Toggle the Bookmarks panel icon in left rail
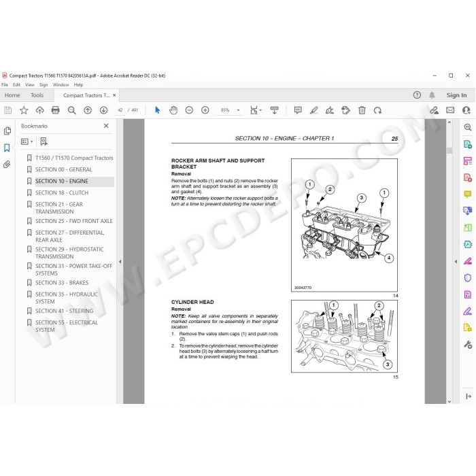Image resolution: width=476 pixels, height=476 pixels. pyautogui.click(x=7, y=148)
